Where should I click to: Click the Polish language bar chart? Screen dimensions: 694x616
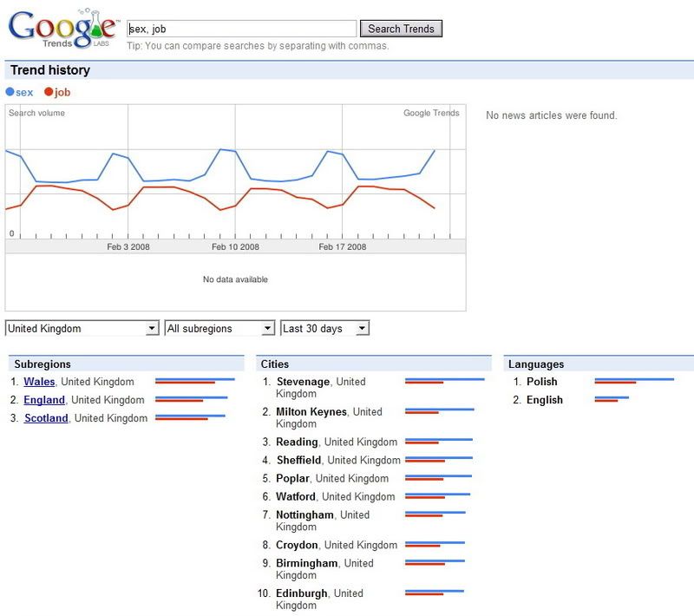[x=634, y=381]
